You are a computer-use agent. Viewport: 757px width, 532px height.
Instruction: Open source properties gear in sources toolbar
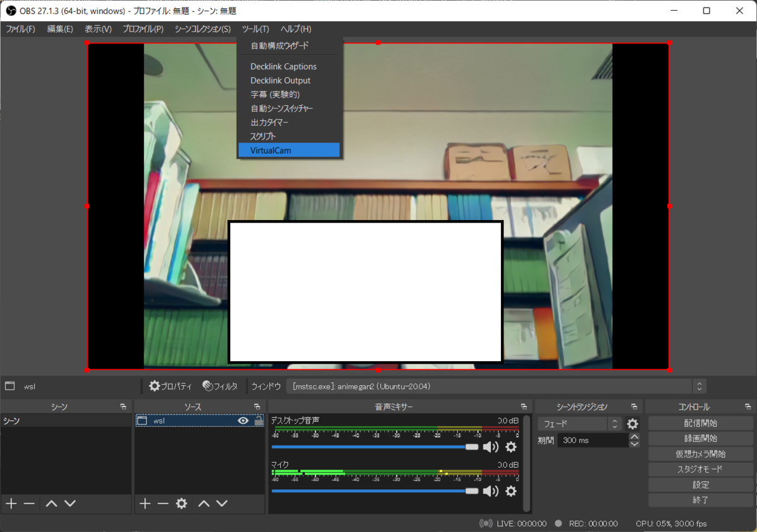coord(182,503)
